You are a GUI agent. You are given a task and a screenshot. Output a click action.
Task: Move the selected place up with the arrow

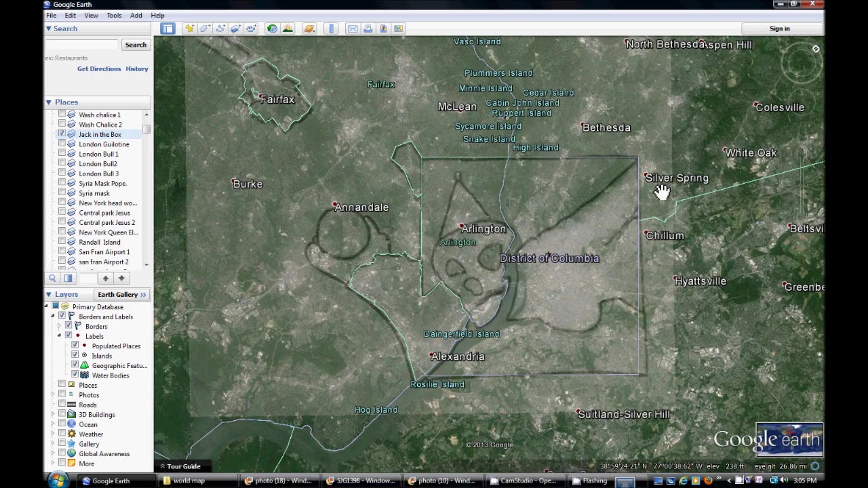pos(105,278)
